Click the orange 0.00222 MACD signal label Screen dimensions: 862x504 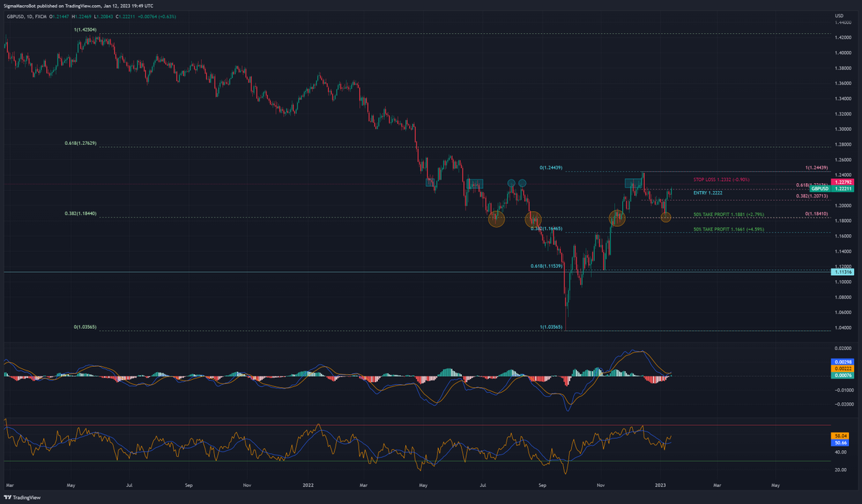[843, 368]
